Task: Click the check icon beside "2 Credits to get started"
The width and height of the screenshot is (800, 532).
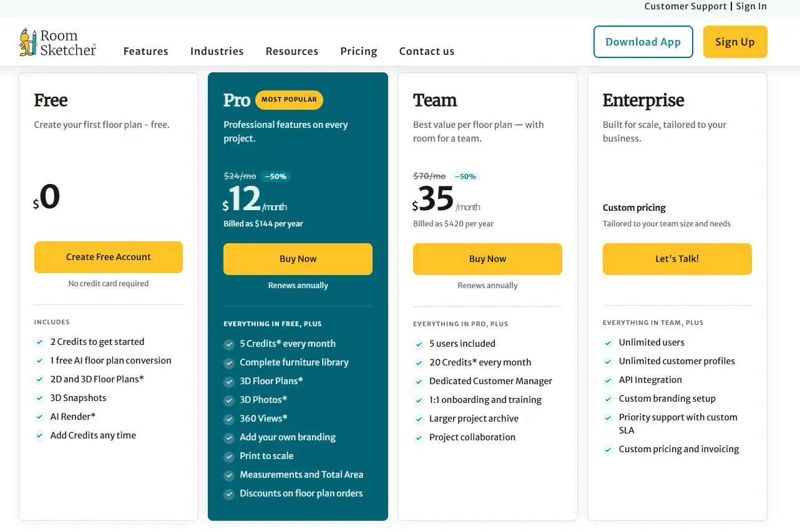Action: tap(39, 342)
